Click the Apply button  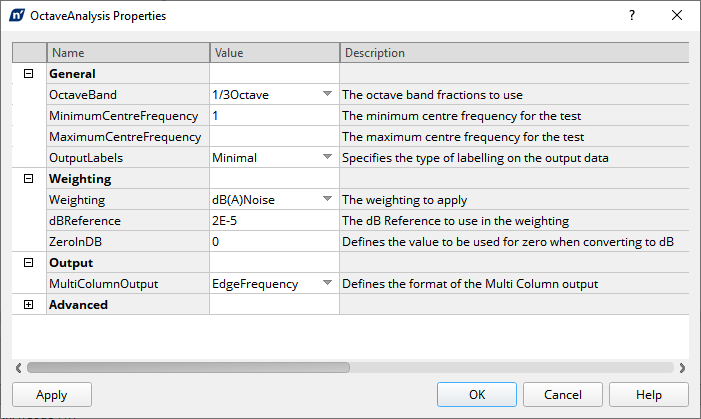[x=52, y=394]
